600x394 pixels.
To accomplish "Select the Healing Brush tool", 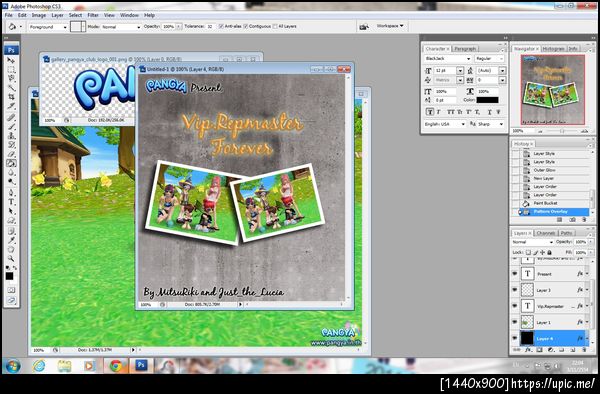I will tap(11, 117).
